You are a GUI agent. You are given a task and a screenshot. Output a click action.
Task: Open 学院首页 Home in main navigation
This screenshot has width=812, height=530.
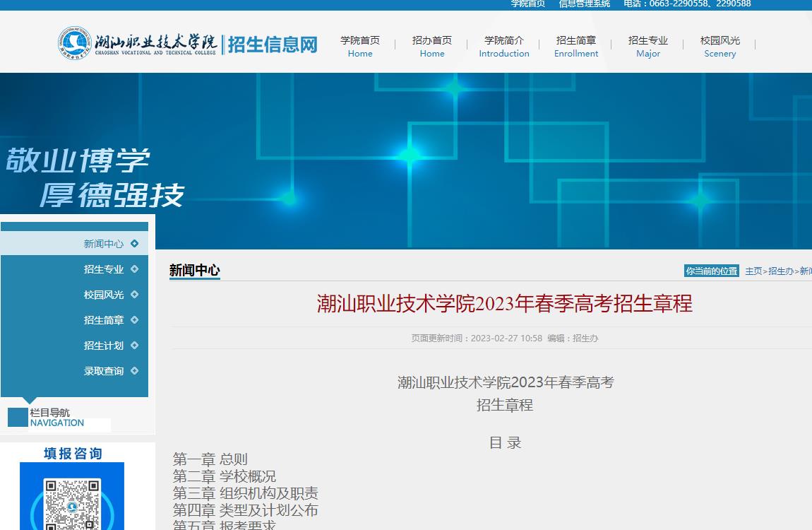pyautogui.click(x=360, y=46)
